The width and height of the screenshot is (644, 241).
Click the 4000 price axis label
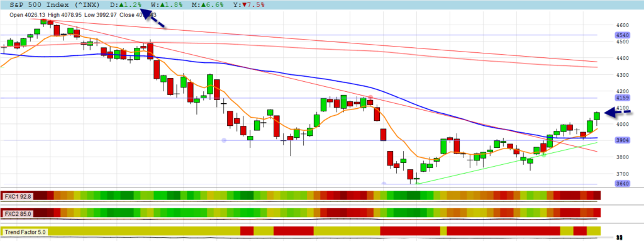click(623, 124)
